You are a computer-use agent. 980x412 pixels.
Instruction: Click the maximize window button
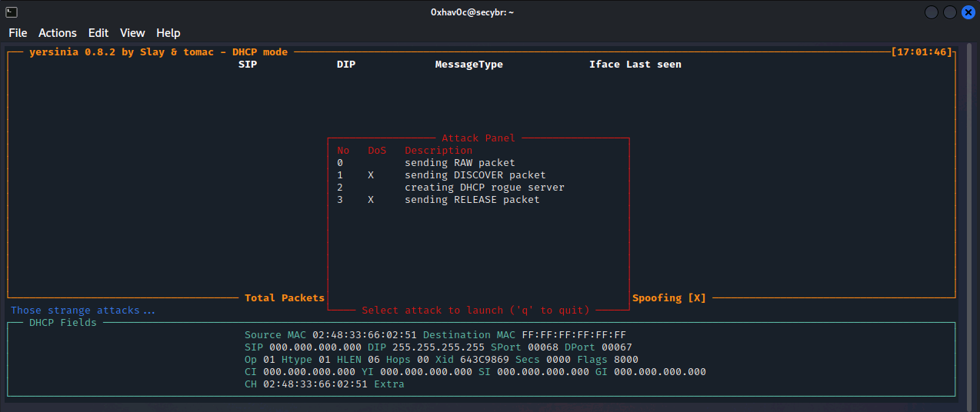tap(950, 12)
